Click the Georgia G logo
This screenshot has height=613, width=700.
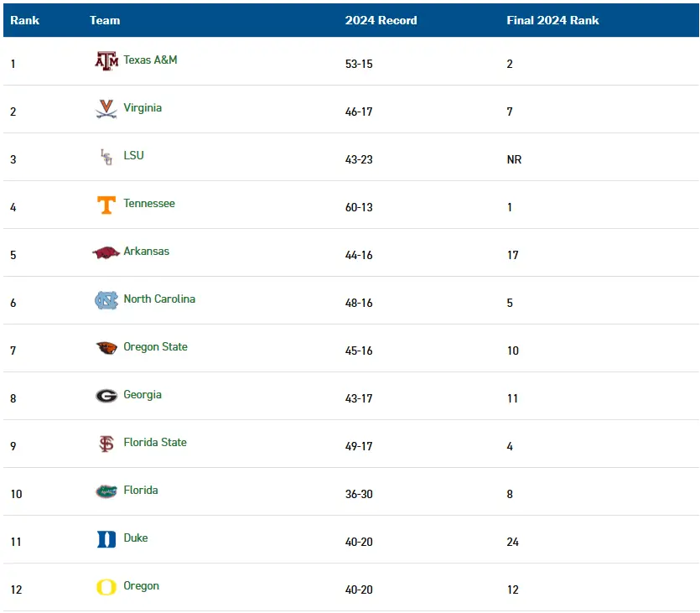tap(106, 396)
